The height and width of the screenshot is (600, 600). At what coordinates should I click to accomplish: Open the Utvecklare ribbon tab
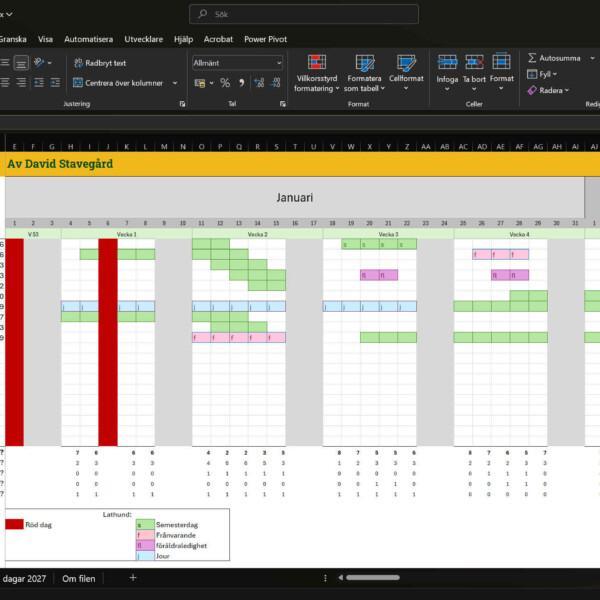[x=143, y=39]
